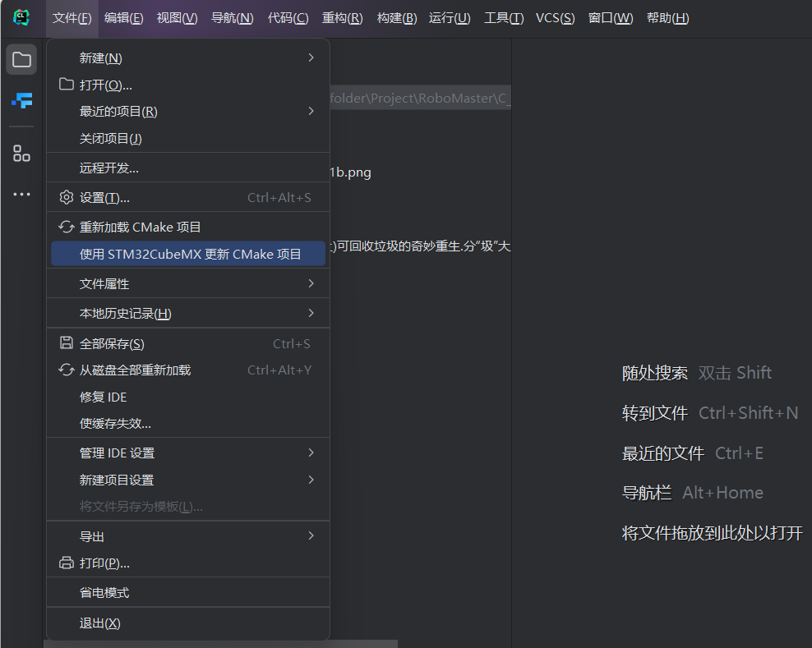Expand the 文件属性 submenu arrow
812x648 pixels.
311,283
